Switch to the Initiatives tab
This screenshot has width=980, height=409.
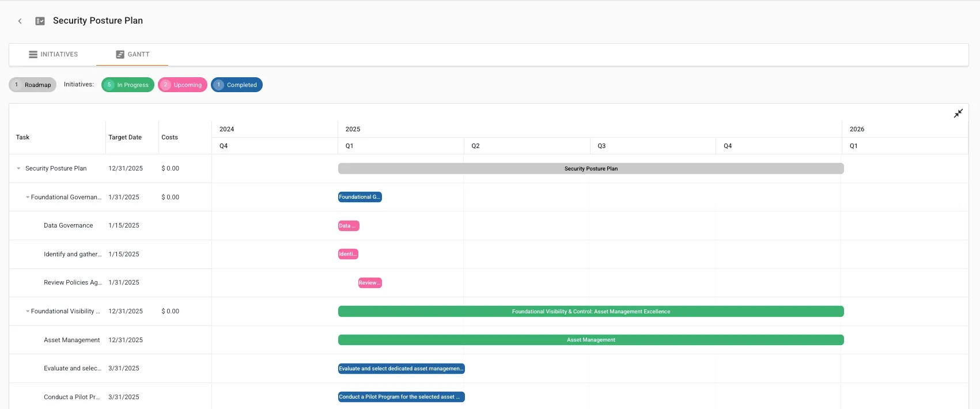[x=53, y=54]
